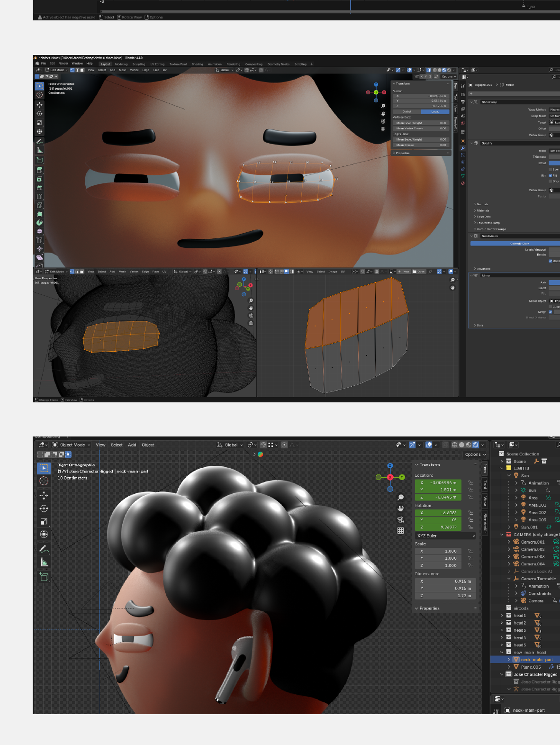Select neck-main-part in the outliner
The height and width of the screenshot is (745, 560).
(537, 660)
